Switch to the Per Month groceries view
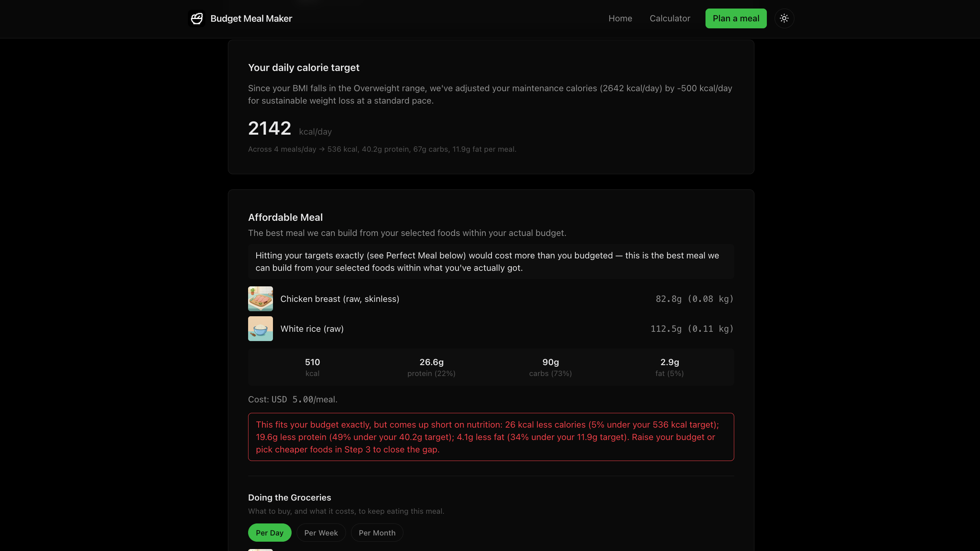Image resolution: width=980 pixels, height=551 pixels. tap(377, 532)
